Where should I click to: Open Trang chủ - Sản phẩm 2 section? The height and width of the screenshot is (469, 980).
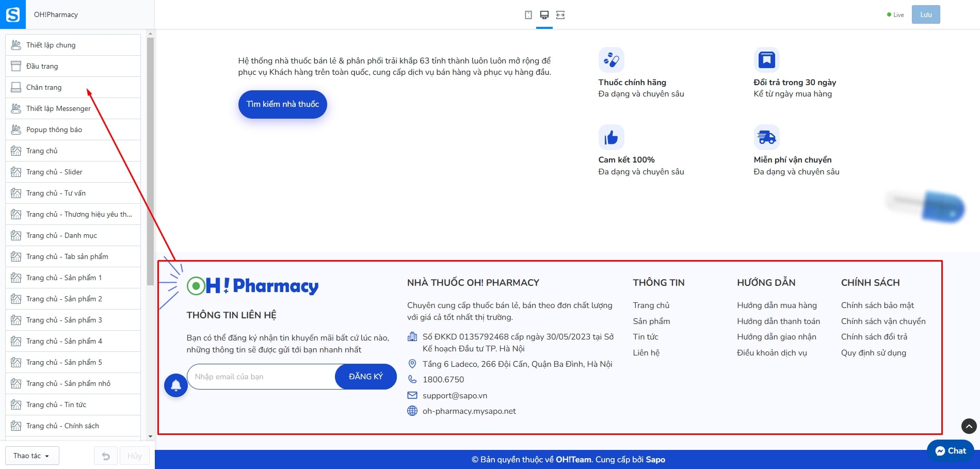pos(73,299)
